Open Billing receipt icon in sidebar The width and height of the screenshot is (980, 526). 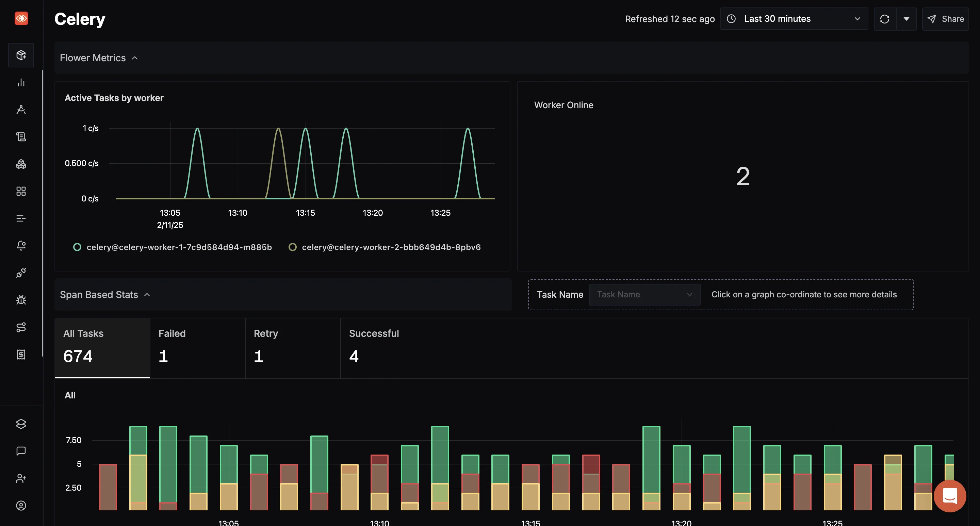21,355
